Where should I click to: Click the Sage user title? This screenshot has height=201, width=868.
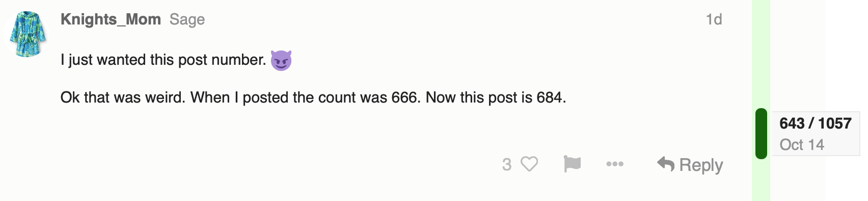click(x=187, y=19)
